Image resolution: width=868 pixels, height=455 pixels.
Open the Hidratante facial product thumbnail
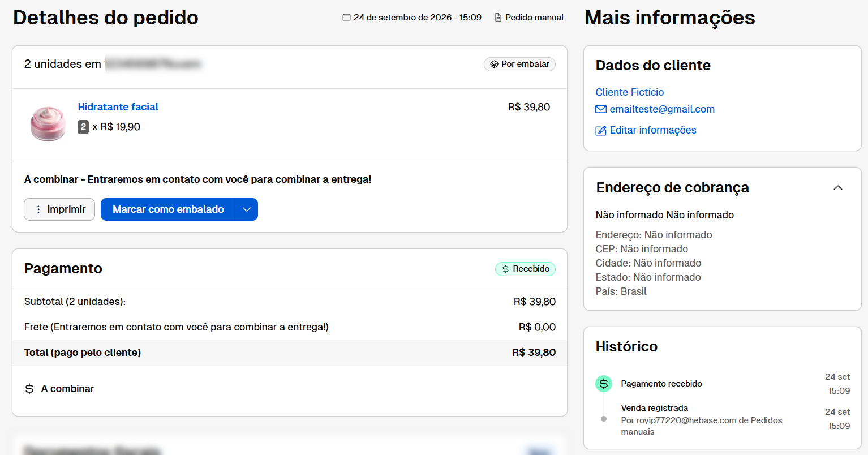point(48,124)
